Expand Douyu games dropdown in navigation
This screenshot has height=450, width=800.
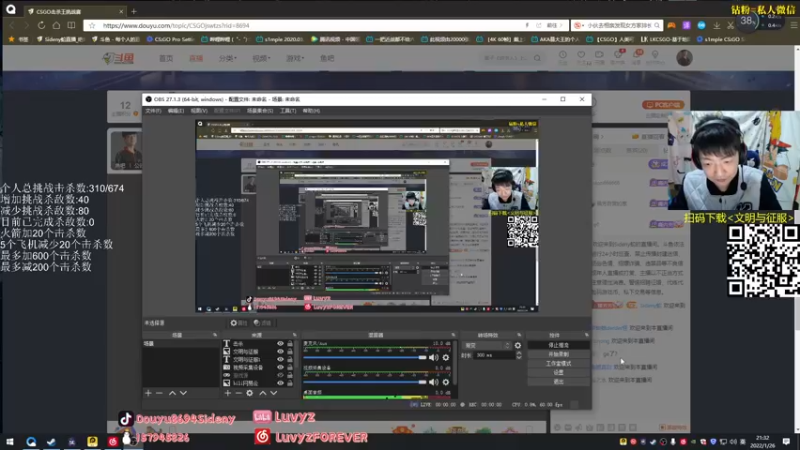(x=295, y=58)
